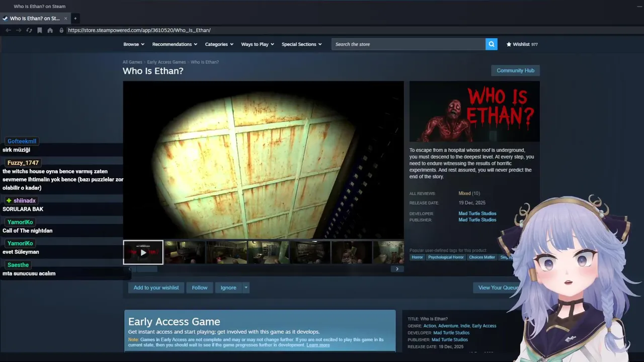Click the browser back arrow

(x=8, y=30)
